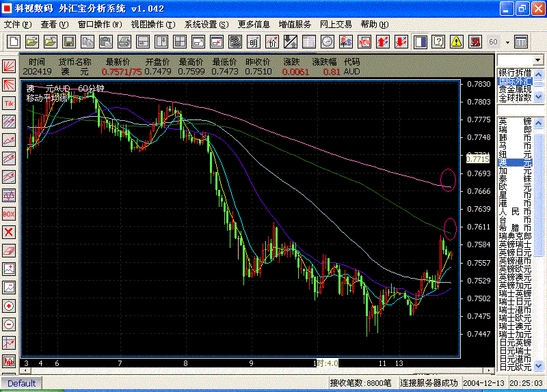This screenshot has height=392, width=547.
Task: Click the New blank document toolbar icon
Action: (x=14, y=42)
